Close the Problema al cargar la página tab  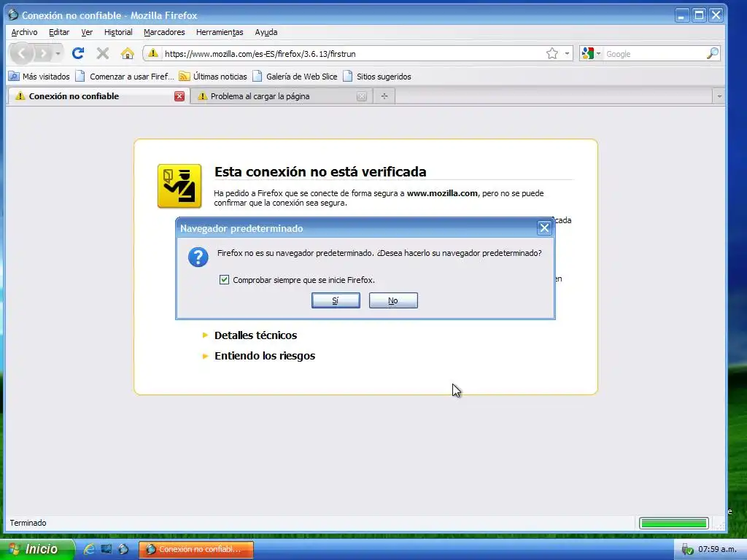pos(362,96)
